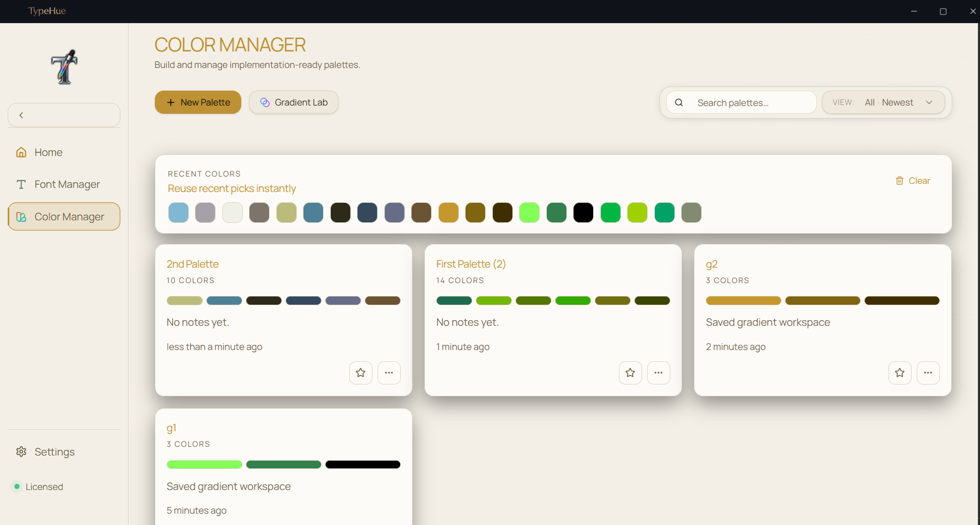The width and height of the screenshot is (980, 525).
Task: Open Settings from the sidebar
Action: point(64,452)
